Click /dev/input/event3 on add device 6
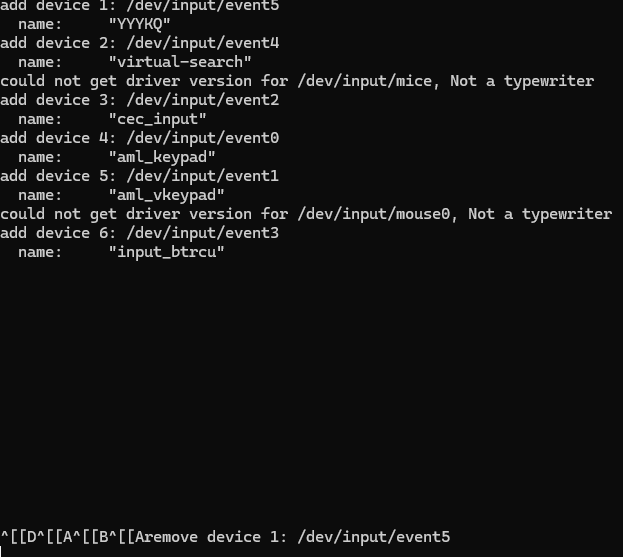The width and height of the screenshot is (623, 557). point(203,233)
